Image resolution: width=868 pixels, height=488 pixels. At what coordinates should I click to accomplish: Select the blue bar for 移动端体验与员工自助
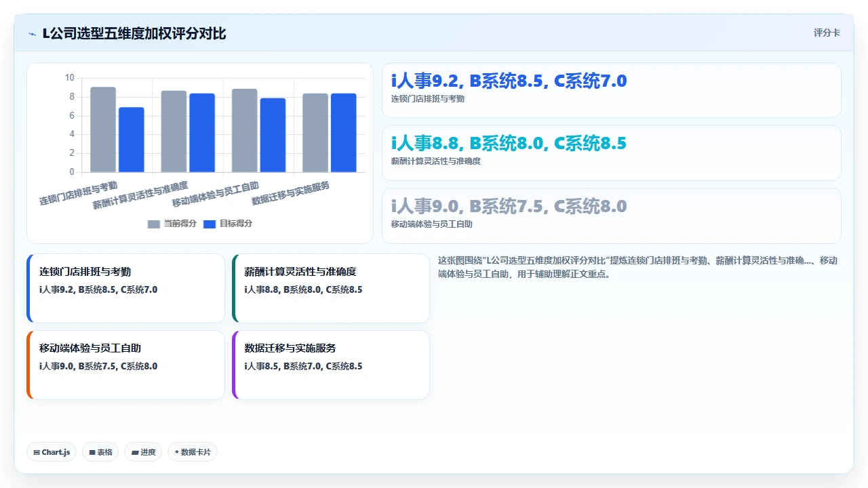(273, 135)
